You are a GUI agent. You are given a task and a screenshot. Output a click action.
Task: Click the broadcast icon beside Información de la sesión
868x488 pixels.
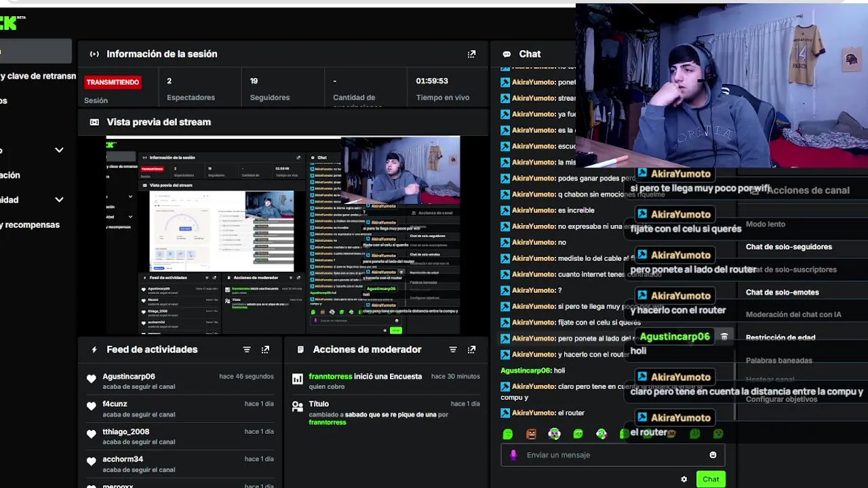click(x=94, y=54)
